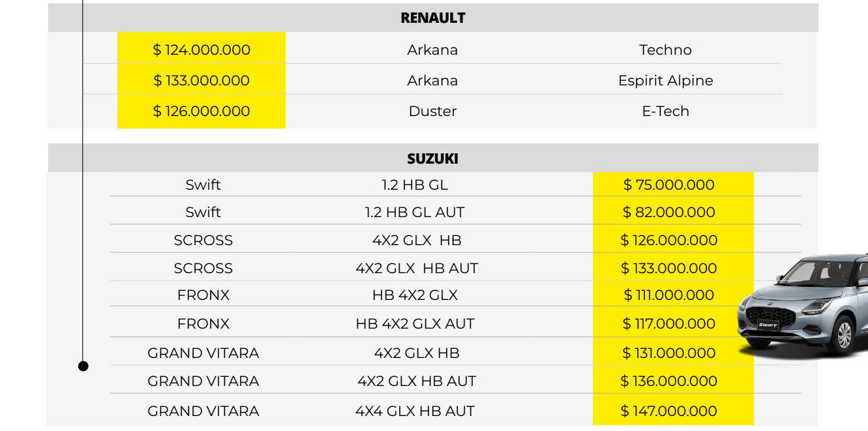
Task: Click the Renault Duster model name
Action: click(x=432, y=111)
